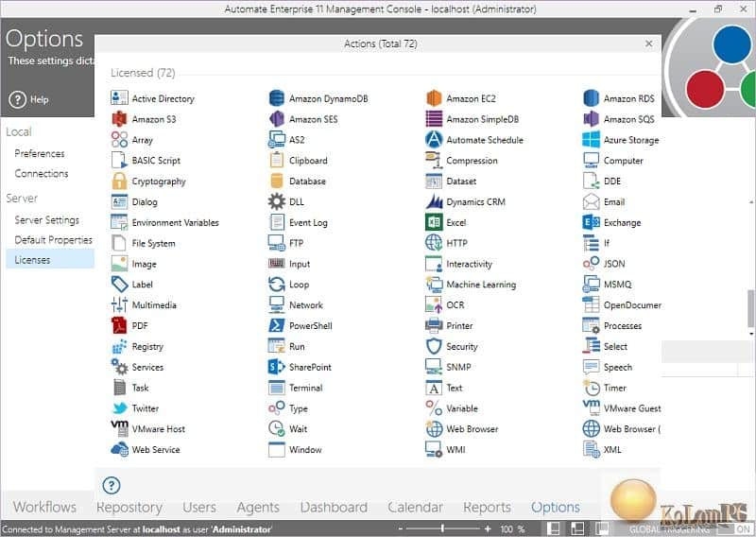Click the zoom slider handle
Viewport: 756px width, 537px height.
point(442,528)
